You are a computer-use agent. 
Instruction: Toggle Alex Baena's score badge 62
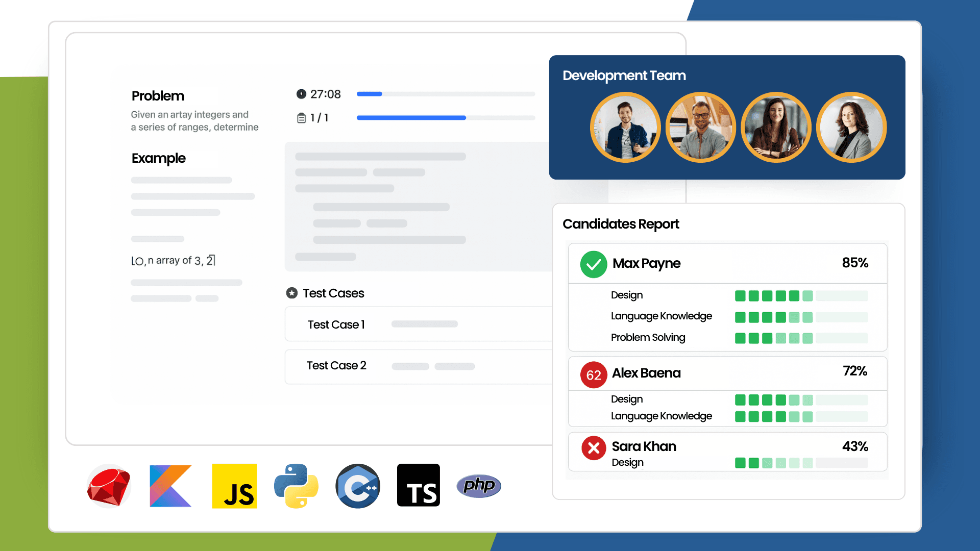coord(593,375)
